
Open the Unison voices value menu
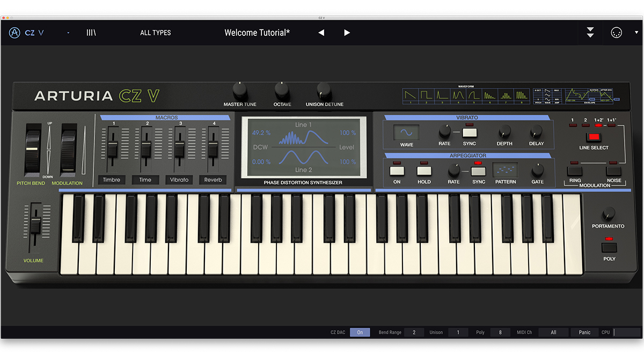pyautogui.click(x=458, y=333)
